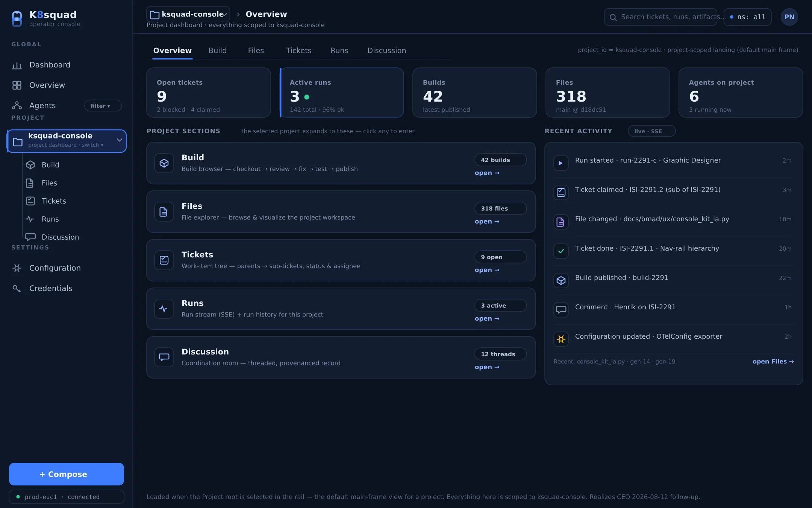Click the folder icon in ksquad-console breadcrumb
Screen dimensions: 812x508
(155, 15)
